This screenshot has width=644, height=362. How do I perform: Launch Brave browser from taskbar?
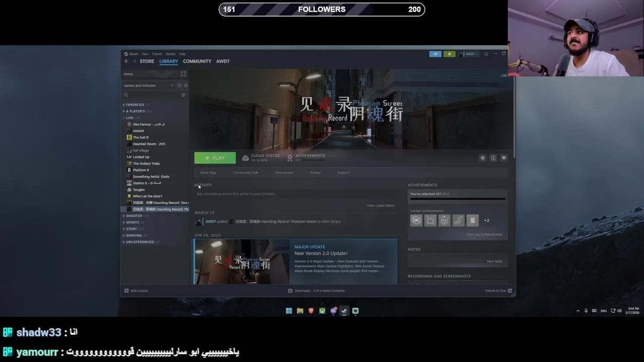coord(311,311)
